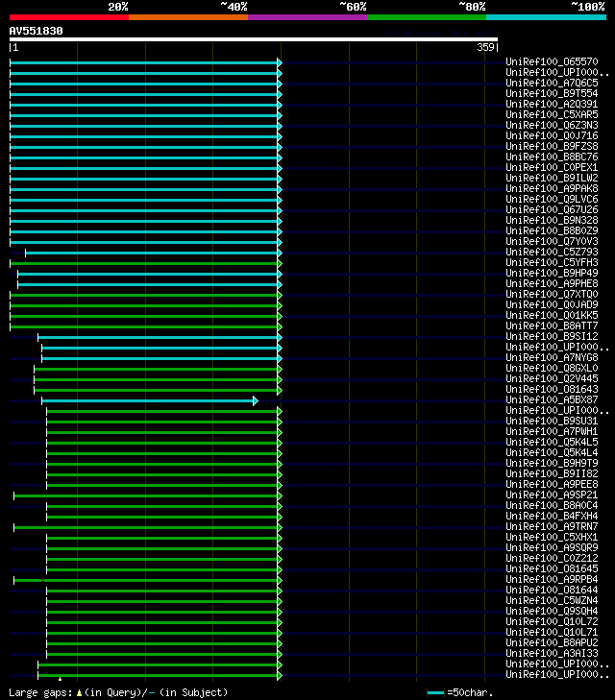This screenshot has width=615, height=700.
Task: Click the green ~80% identity color bar
Action: pyautogui.click(x=427, y=17)
